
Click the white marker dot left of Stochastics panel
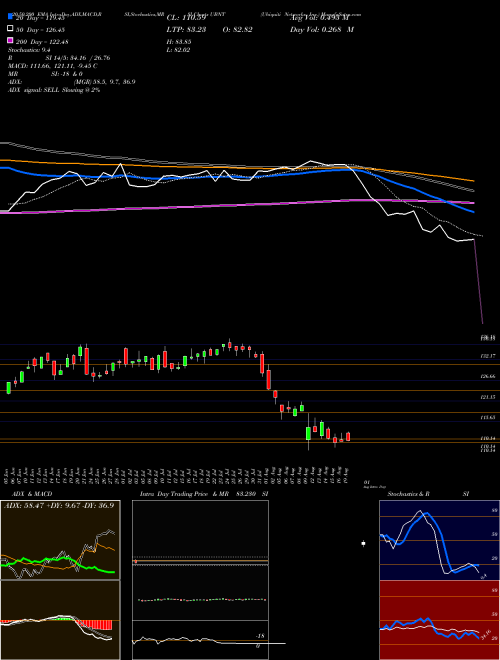click(x=363, y=543)
